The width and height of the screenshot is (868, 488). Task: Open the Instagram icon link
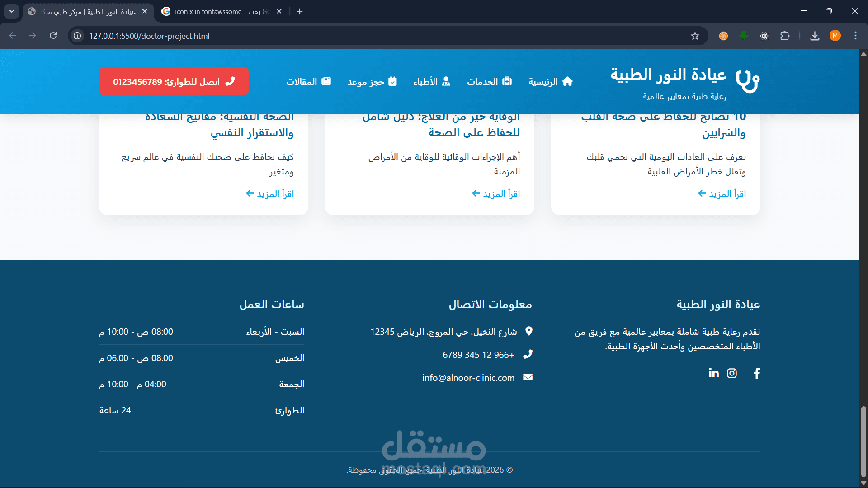tap(732, 373)
